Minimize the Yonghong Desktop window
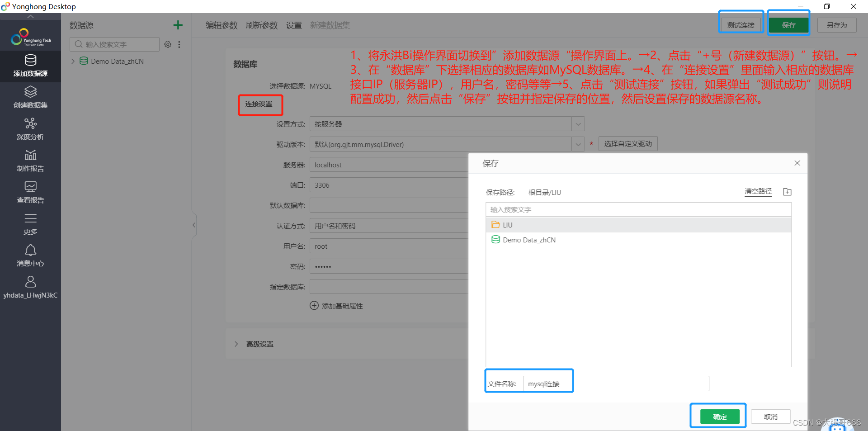The image size is (868, 431). tap(800, 6)
